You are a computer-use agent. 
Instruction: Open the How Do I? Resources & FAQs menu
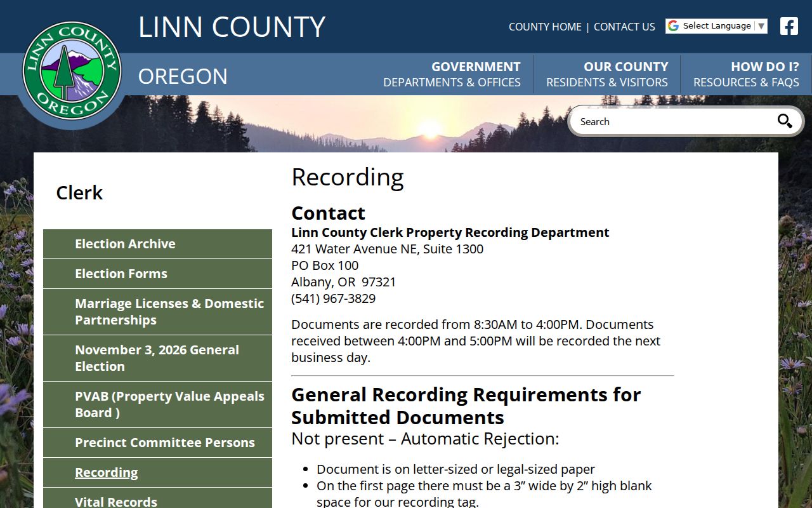pyautogui.click(x=746, y=74)
